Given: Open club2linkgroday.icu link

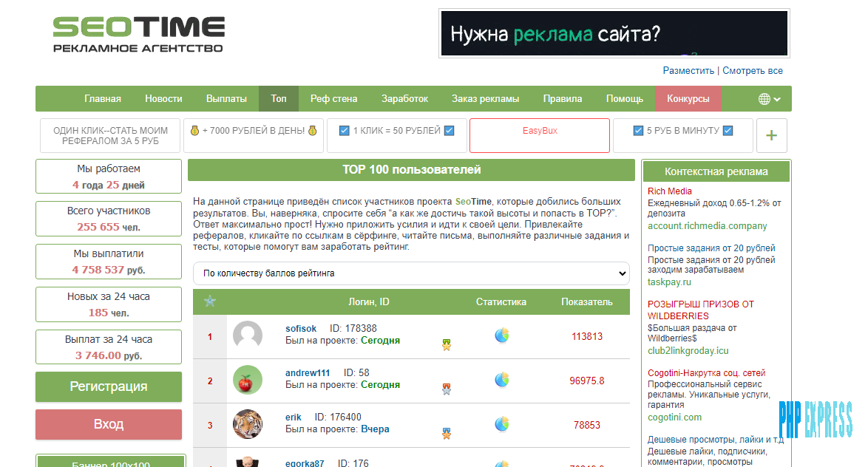Looking at the screenshot, I should pos(688,351).
